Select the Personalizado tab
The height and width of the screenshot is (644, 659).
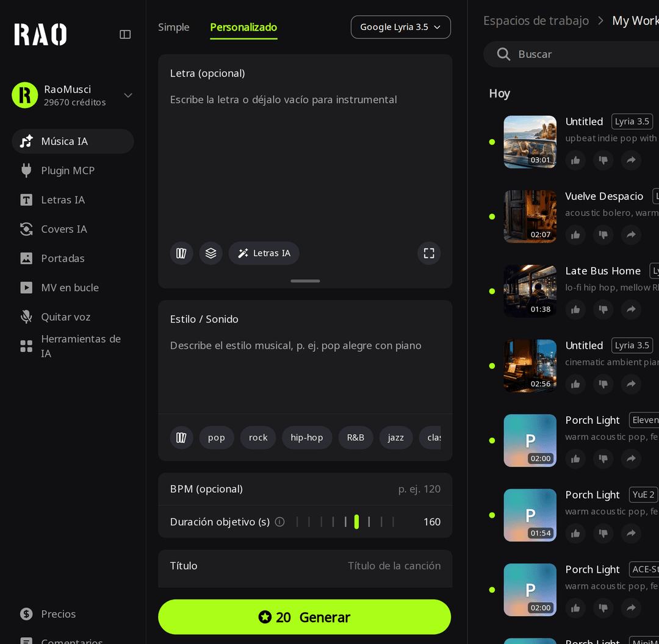[243, 27]
